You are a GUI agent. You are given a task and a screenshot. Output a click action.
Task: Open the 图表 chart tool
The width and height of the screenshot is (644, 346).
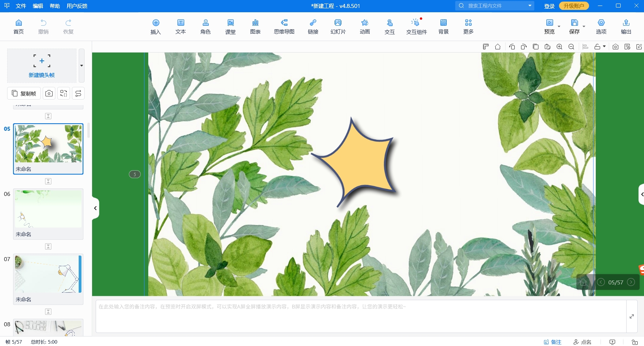pos(255,26)
